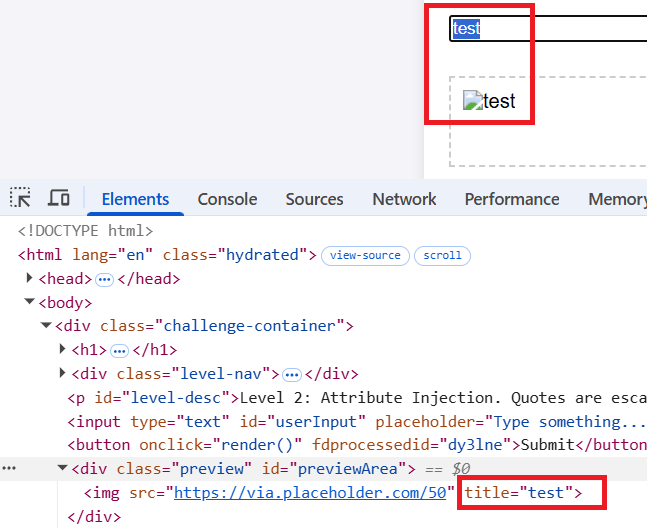Click the ellipsis badge in level-nav div
Image resolution: width=666 pixels, height=532 pixels.
point(291,374)
